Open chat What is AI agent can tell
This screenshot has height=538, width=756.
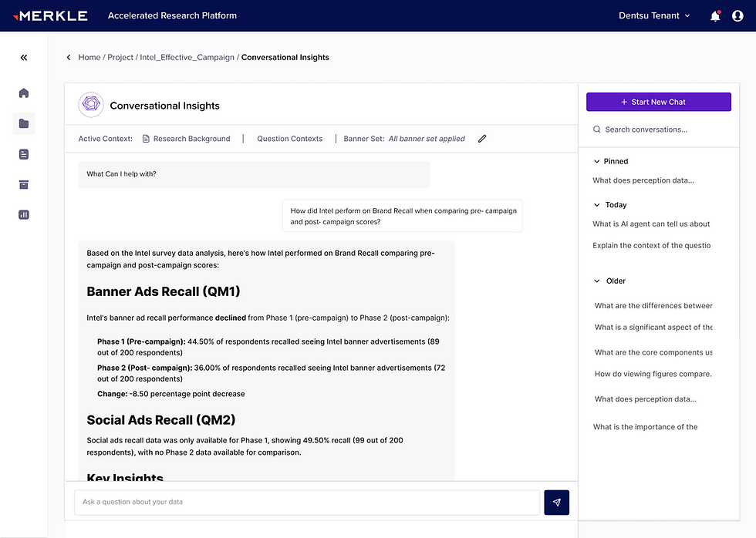pos(651,224)
